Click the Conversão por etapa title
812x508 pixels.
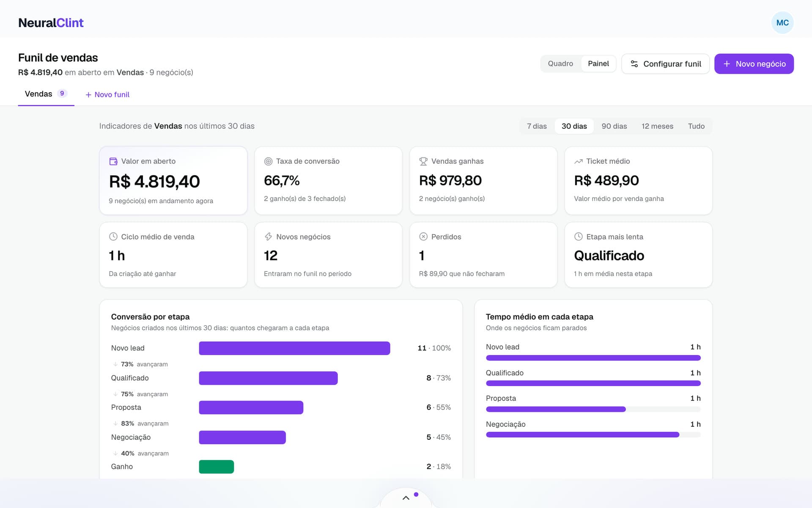click(150, 317)
